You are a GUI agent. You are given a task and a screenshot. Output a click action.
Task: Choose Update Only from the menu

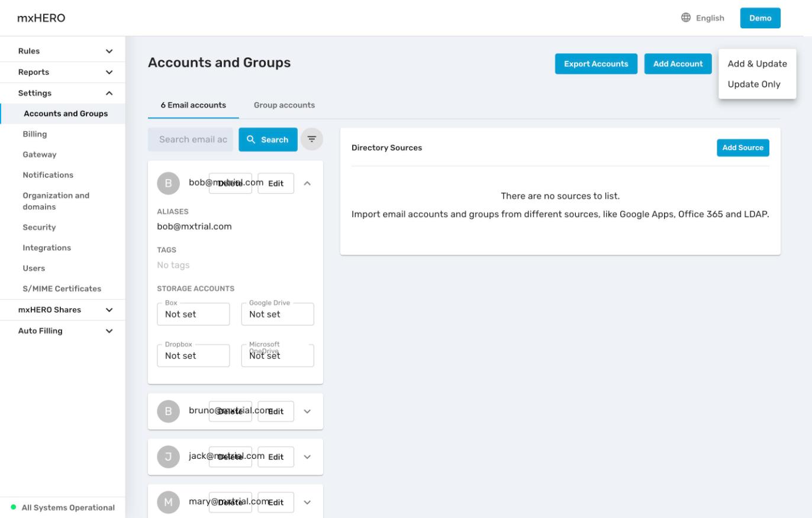(757, 84)
